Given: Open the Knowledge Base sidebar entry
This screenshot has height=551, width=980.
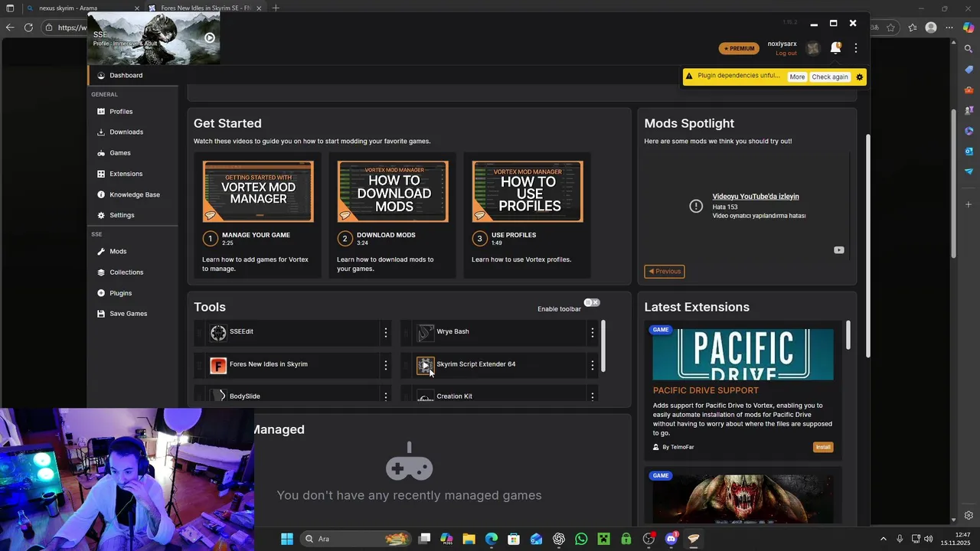Looking at the screenshot, I should [132, 194].
